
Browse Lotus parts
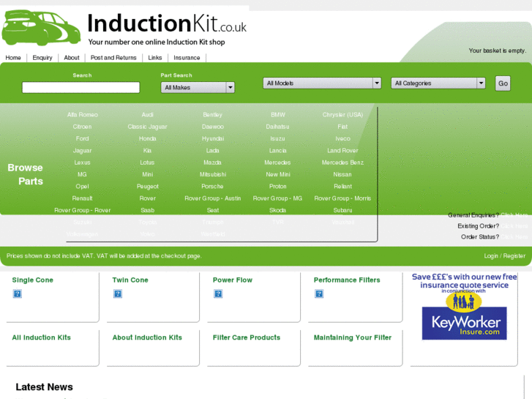click(147, 163)
